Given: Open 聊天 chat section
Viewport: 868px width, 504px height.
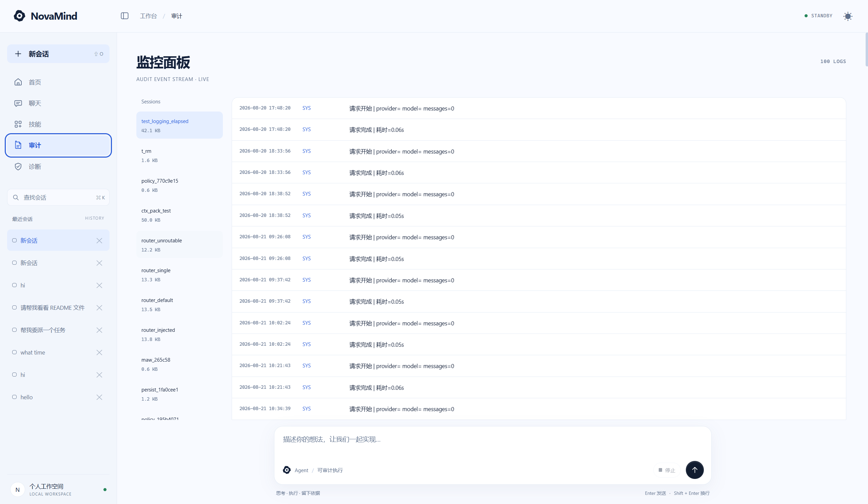Looking at the screenshot, I should click(x=58, y=103).
